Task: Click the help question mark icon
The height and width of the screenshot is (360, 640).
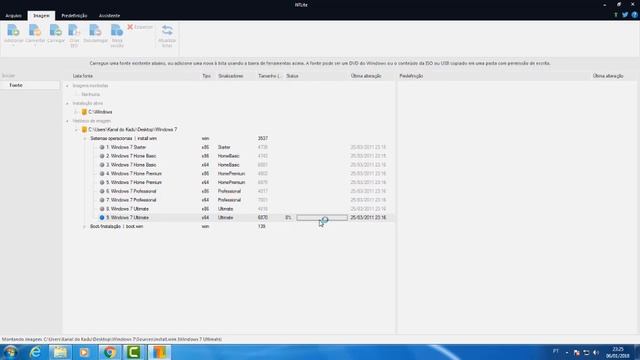Action: 634,15
